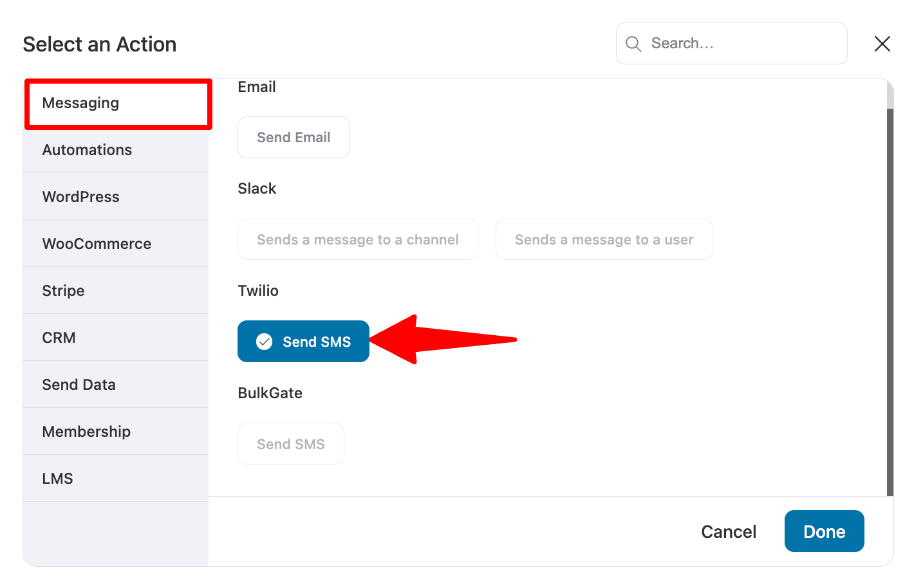Open the Messaging category
Image resolution: width=914 pixels, height=588 pixels.
pyautogui.click(x=118, y=104)
